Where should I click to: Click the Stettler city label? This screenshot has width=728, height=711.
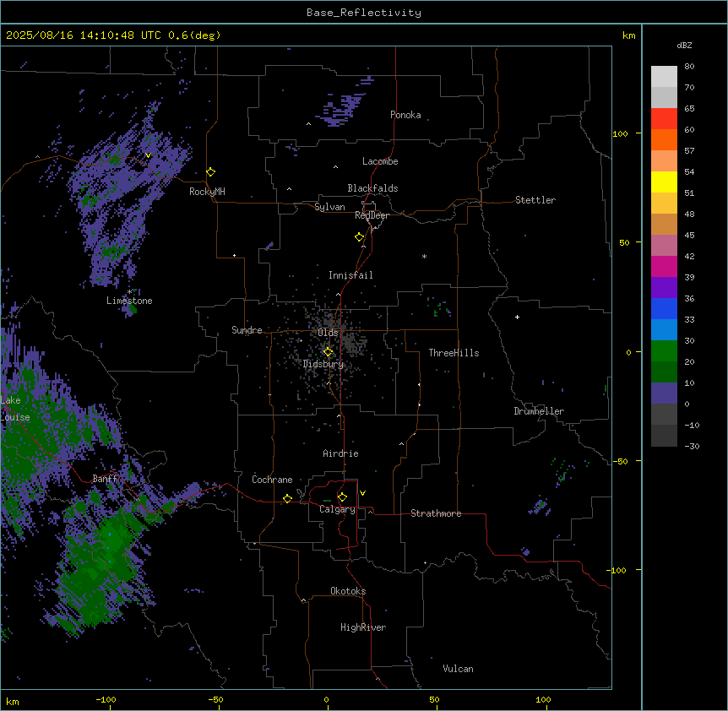pos(535,200)
